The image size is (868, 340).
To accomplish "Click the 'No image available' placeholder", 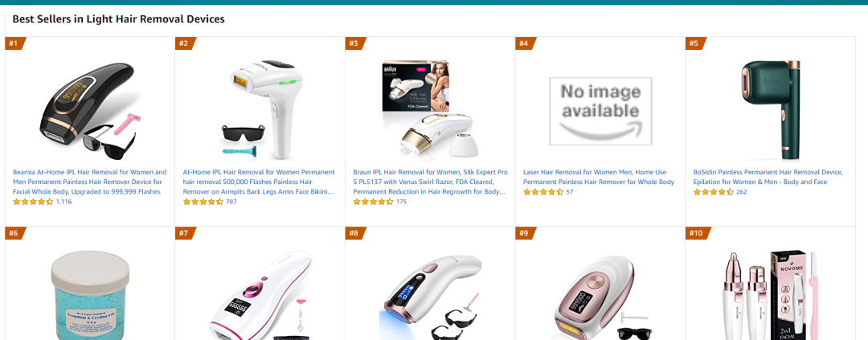I will point(600,111).
